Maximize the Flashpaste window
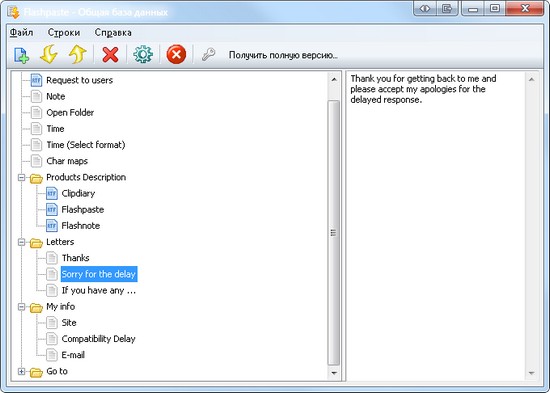This screenshot has height=393, width=550. (x=495, y=8)
